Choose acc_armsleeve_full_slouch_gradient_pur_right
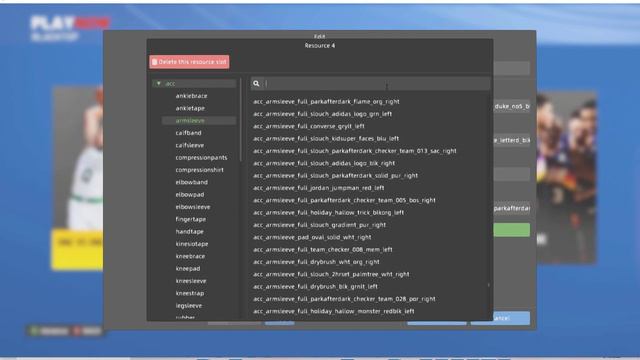640x360 pixels. pyautogui.click(x=319, y=225)
